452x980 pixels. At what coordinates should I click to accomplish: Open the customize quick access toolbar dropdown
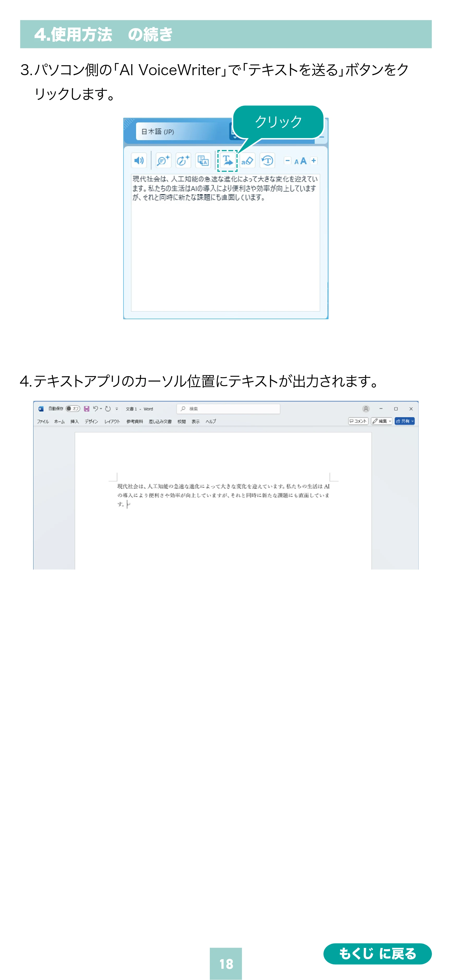117,409
